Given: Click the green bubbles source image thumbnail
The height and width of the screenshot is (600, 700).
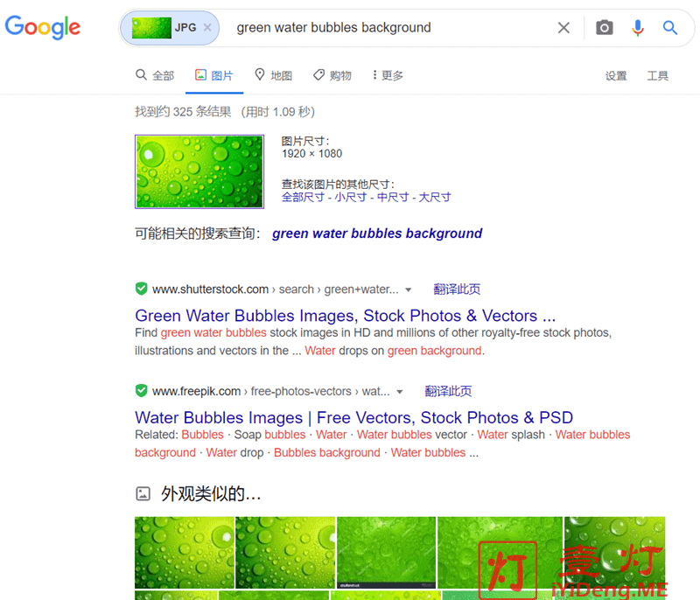Looking at the screenshot, I should click(x=199, y=171).
